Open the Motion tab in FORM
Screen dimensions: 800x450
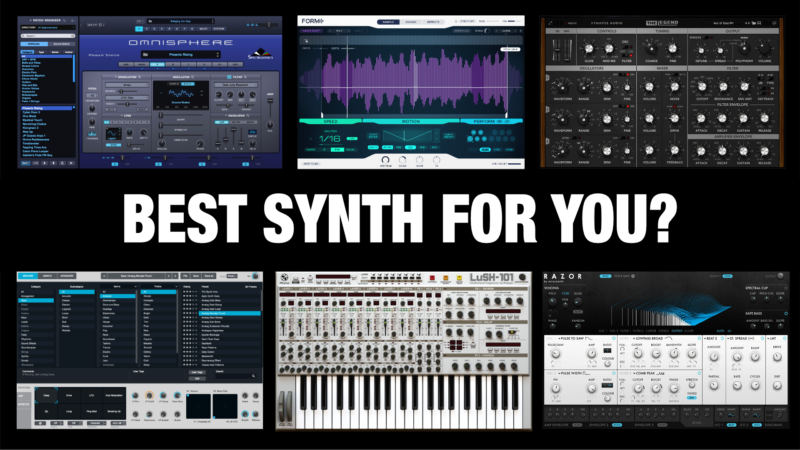point(411,121)
